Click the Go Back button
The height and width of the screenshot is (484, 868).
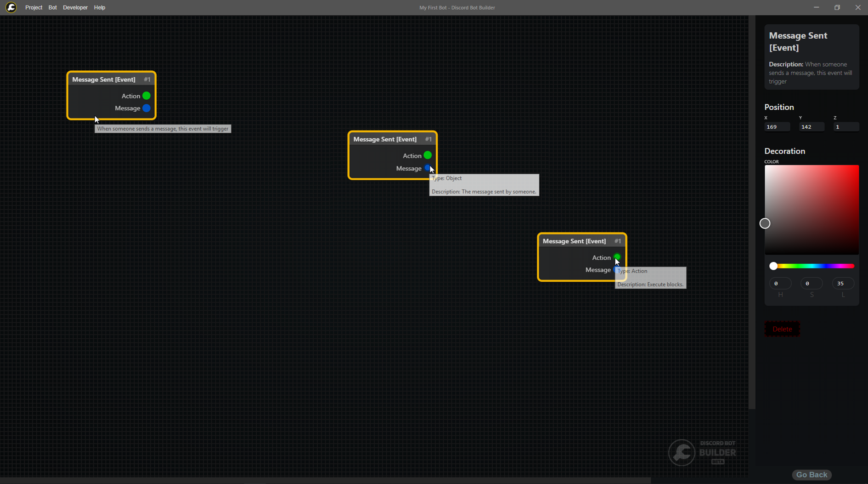point(812,475)
